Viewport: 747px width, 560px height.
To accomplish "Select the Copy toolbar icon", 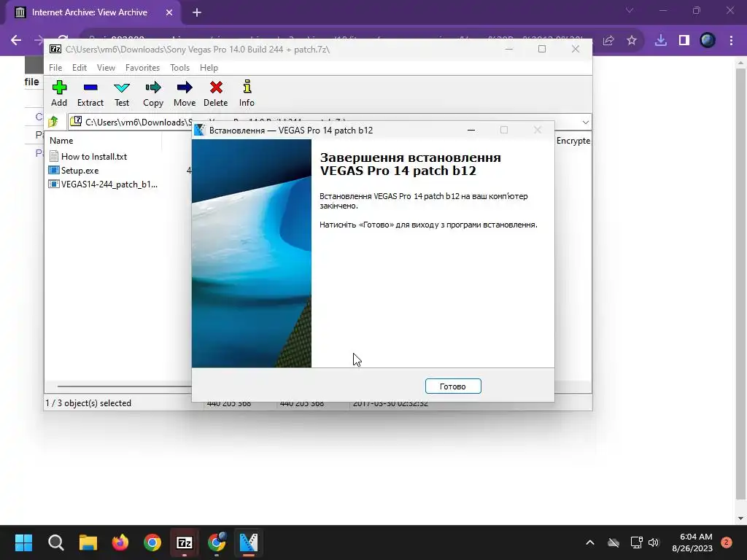I will (153, 93).
